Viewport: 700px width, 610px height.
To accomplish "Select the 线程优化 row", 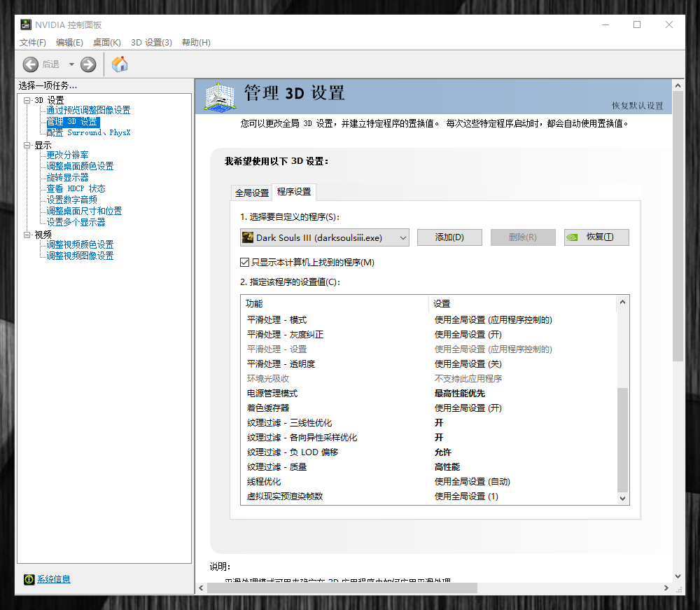I will pos(428,482).
